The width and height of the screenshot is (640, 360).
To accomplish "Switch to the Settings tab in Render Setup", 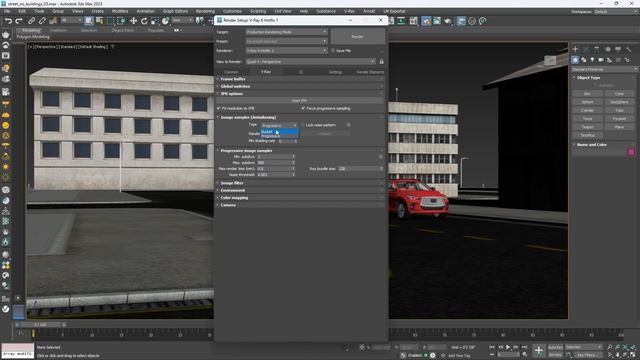I will pyautogui.click(x=336, y=72).
